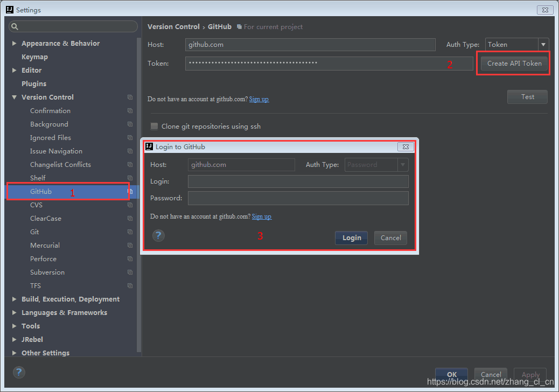Click Sign up link in Settings panel
Image resolution: width=559 pixels, height=392 pixels.
pyautogui.click(x=259, y=99)
